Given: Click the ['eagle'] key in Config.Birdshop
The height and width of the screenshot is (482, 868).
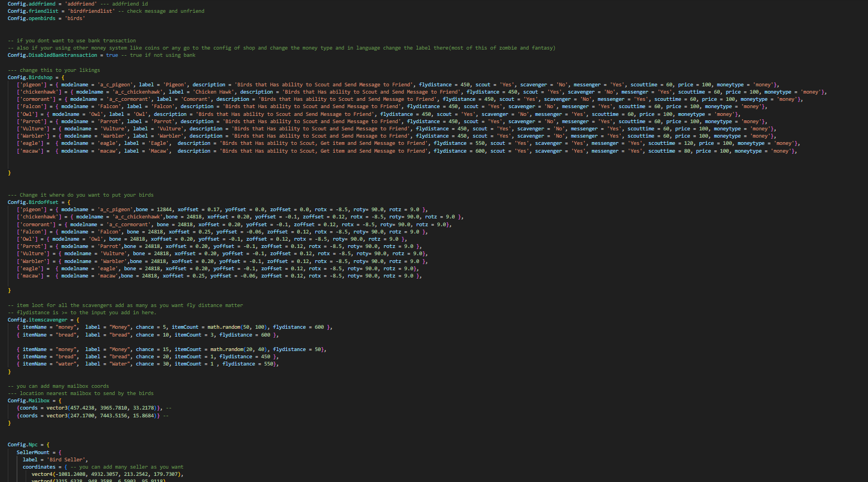Looking at the screenshot, I should tap(30, 143).
